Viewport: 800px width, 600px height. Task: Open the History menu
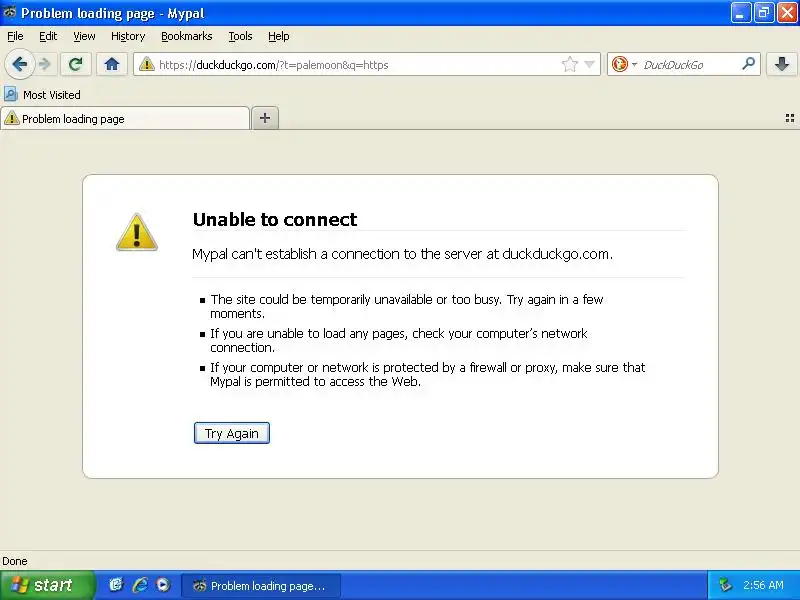pyautogui.click(x=128, y=36)
